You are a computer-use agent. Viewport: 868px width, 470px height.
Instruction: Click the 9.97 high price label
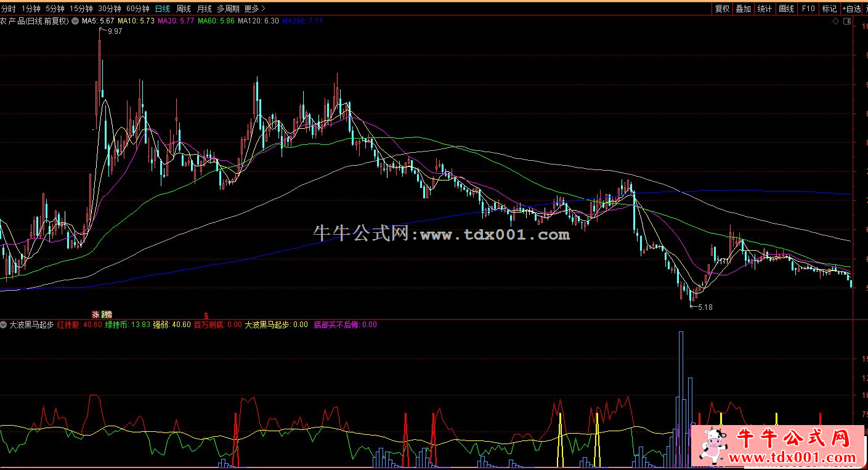tap(115, 31)
